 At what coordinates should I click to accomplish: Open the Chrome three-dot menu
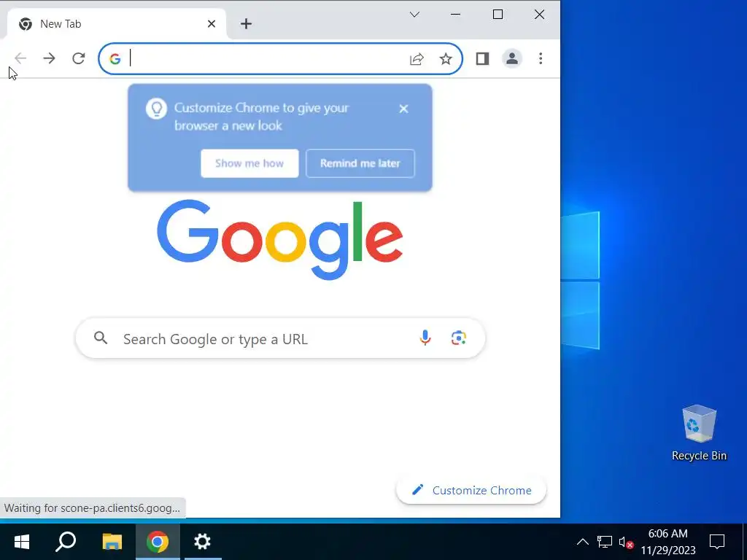point(541,58)
